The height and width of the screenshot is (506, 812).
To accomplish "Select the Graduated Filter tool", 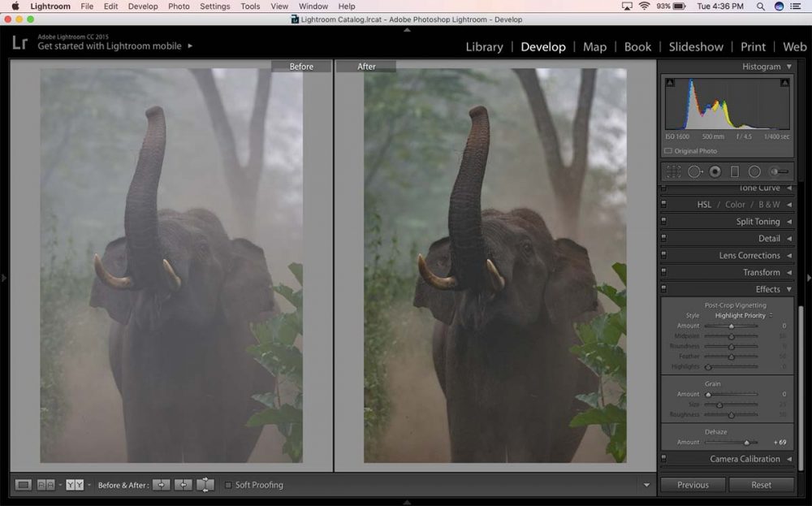I will (x=735, y=171).
